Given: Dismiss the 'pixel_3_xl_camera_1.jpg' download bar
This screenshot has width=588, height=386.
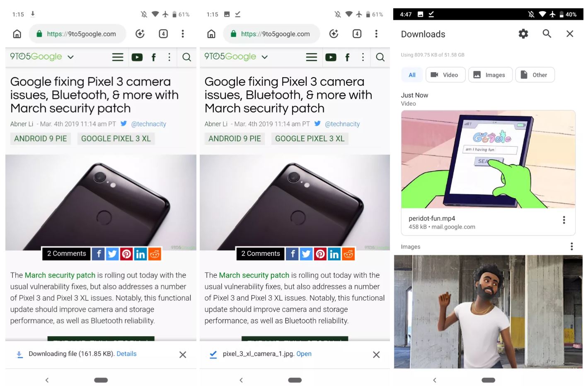Looking at the screenshot, I should (x=376, y=354).
